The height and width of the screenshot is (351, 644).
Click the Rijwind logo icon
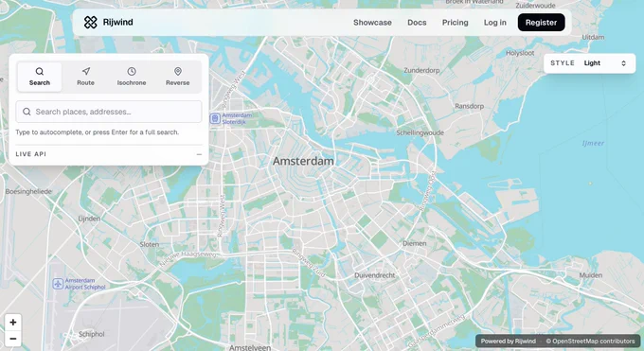click(x=90, y=22)
